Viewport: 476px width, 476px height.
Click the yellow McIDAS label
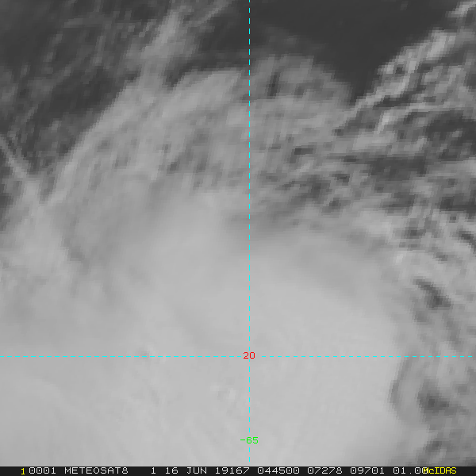tap(440, 470)
